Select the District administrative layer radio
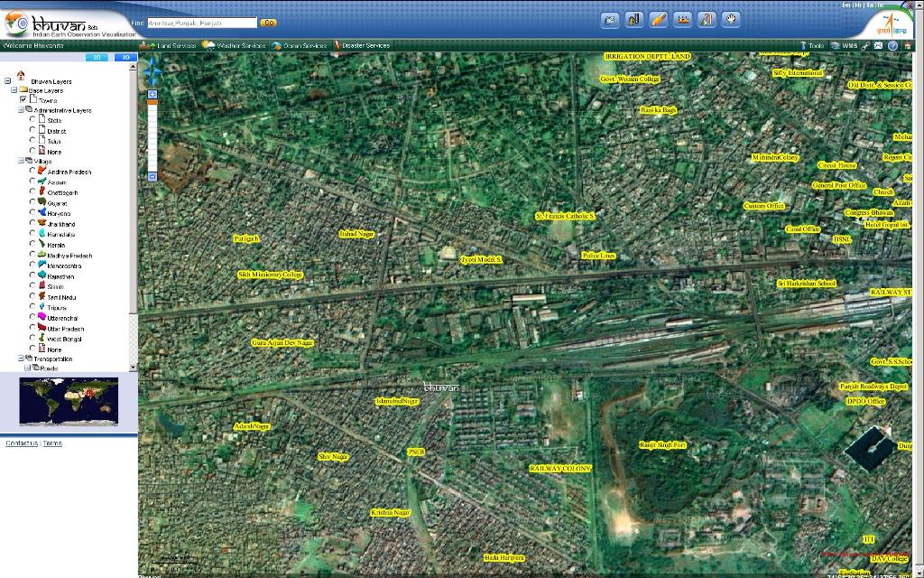 point(32,130)
